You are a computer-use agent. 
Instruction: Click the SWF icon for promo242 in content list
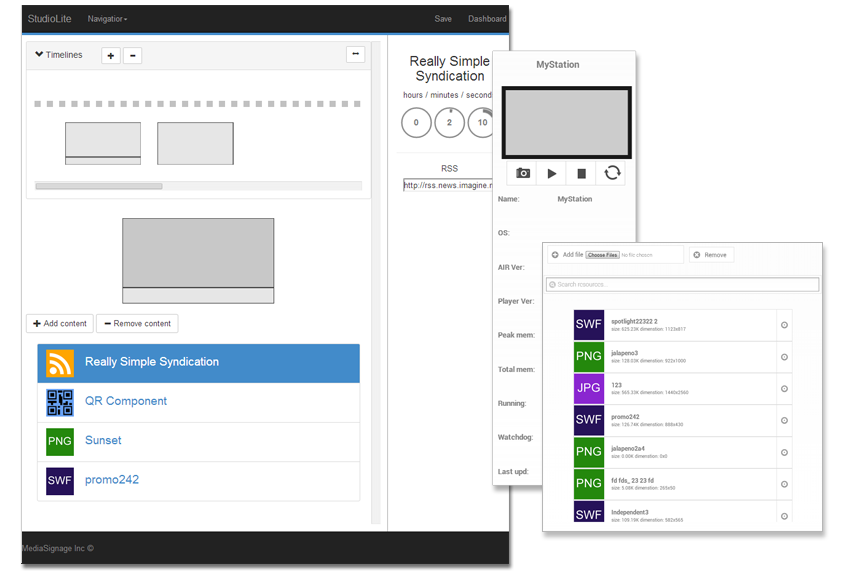tap(60, 480)
